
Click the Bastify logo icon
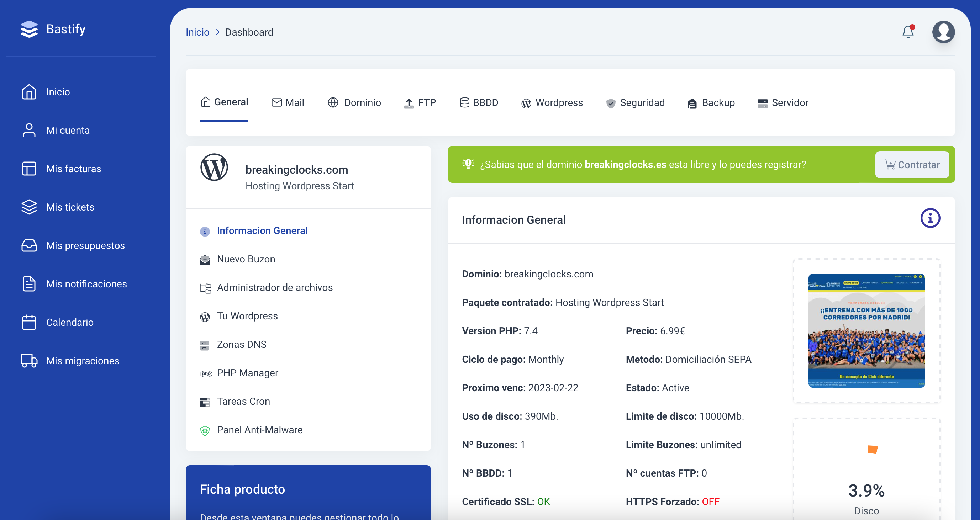[x=29, y=29]
